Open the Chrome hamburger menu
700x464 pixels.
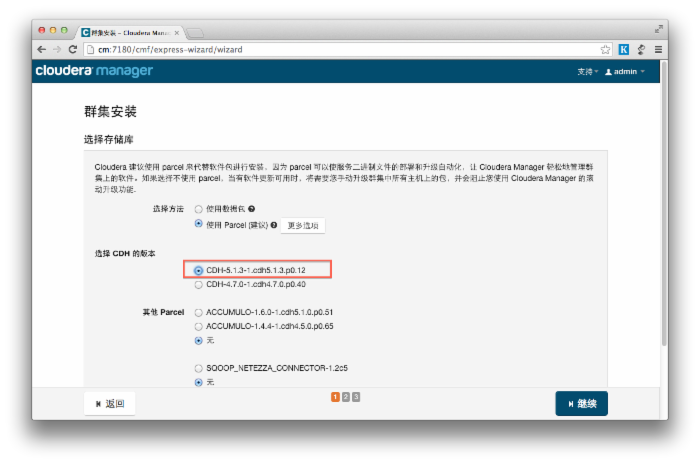point(657,49)
